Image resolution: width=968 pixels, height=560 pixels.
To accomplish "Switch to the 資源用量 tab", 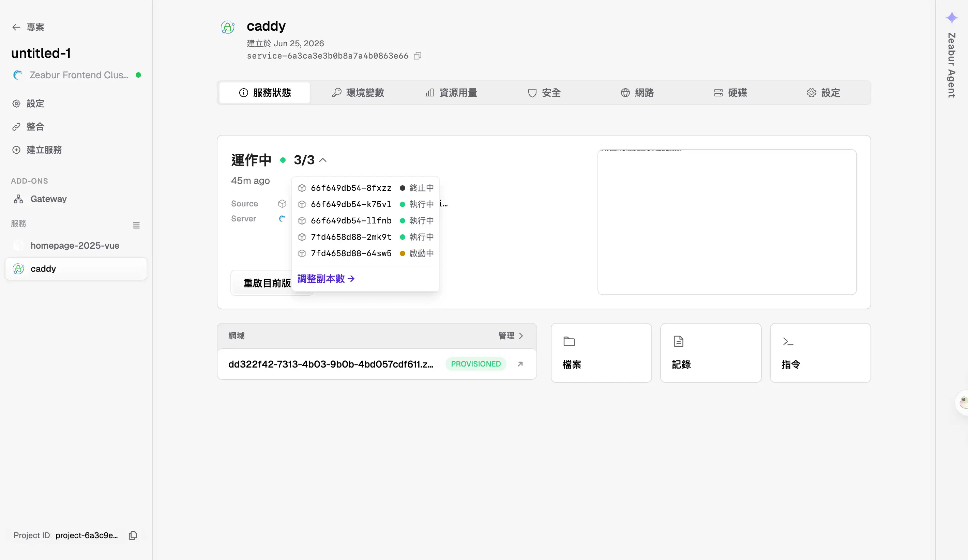I will (451, 93).
